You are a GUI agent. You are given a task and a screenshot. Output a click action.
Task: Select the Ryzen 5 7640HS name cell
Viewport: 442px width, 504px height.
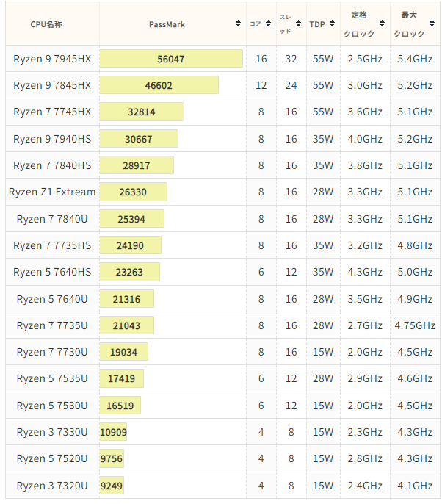pyautogui.click(x=52, y=272)
